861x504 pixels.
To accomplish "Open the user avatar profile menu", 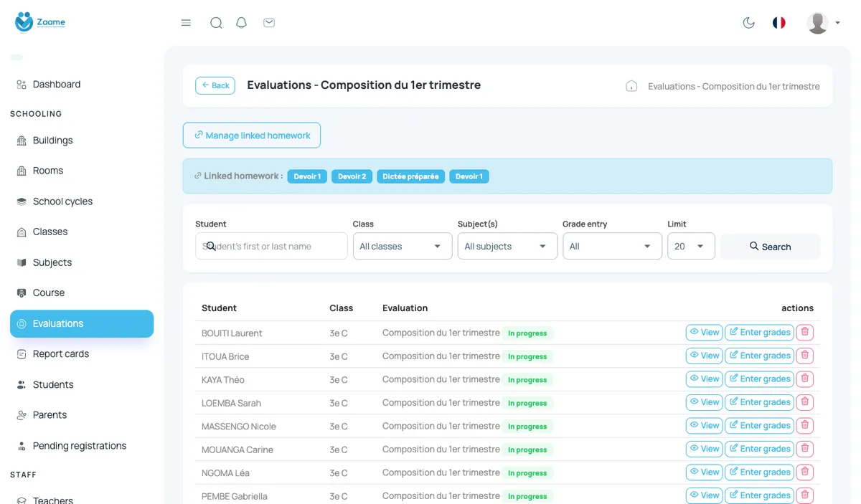I will [822, 23].
